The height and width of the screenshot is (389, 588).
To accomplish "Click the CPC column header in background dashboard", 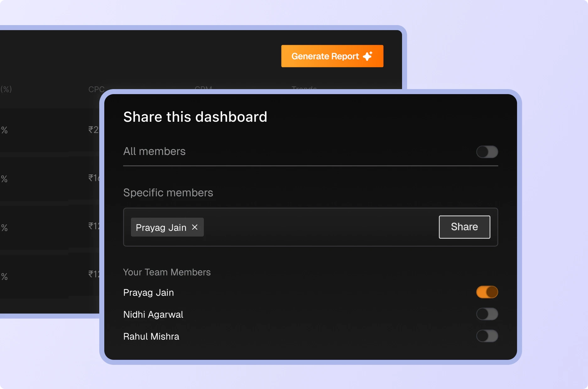I will (96, 89).
